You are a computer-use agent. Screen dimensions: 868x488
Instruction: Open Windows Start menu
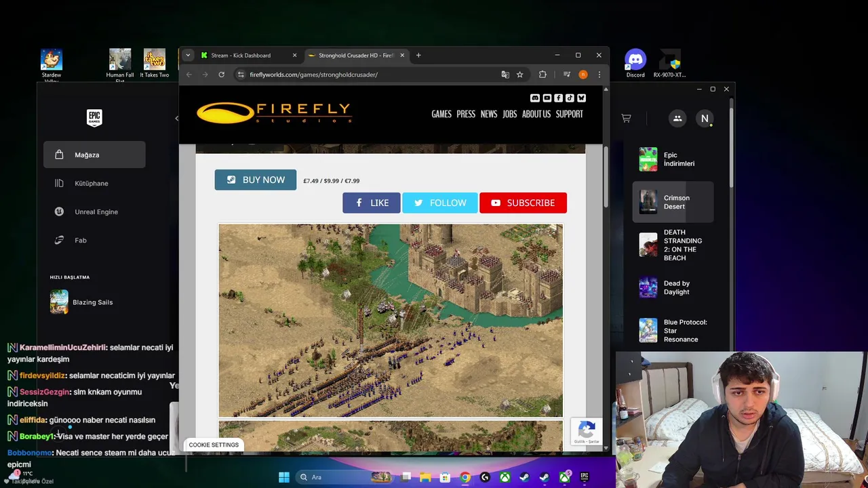point(284,477)
